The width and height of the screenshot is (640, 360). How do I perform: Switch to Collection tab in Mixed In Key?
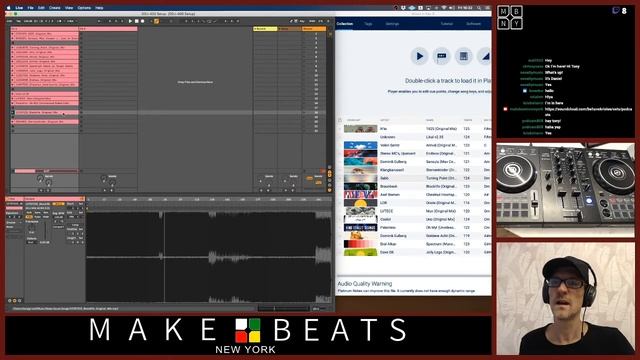pos(344,24)
